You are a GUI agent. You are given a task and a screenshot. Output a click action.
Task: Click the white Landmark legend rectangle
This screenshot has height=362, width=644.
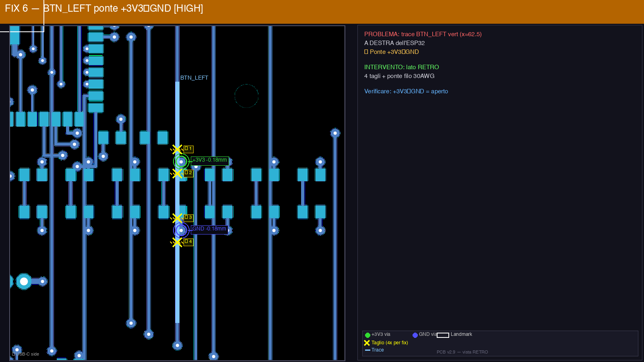pos(443,335)
